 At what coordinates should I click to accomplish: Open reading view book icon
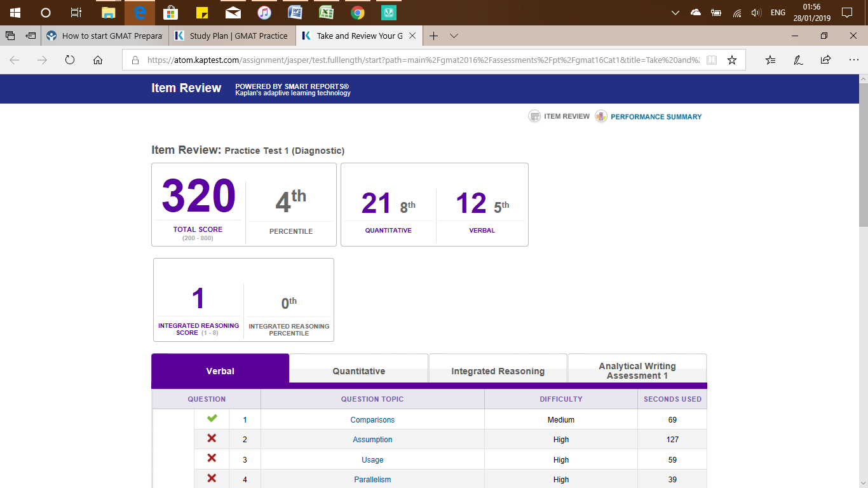[x=712, y=60]
